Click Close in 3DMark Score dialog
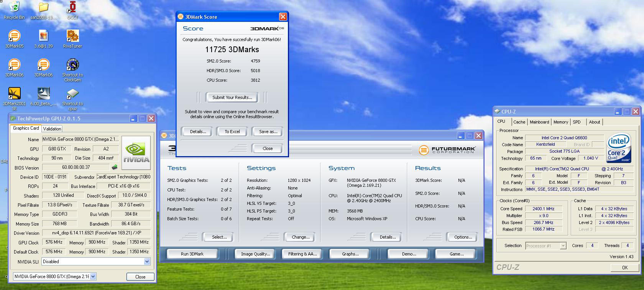This screenshot has width=644, height=290. (x=268, y=148)
